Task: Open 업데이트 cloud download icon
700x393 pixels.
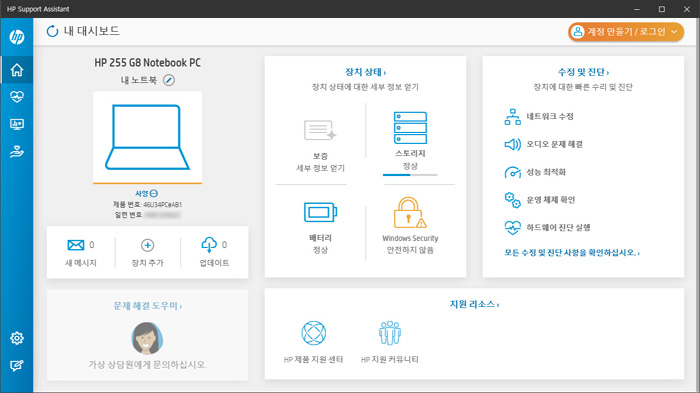Action: point(209,245)
